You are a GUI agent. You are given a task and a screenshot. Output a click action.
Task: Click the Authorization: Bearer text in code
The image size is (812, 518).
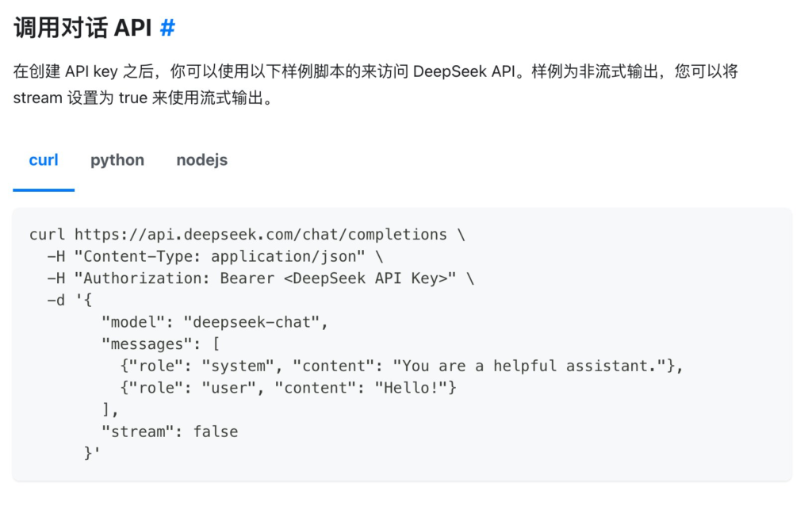pyautogui.click(x=179, y=278)
